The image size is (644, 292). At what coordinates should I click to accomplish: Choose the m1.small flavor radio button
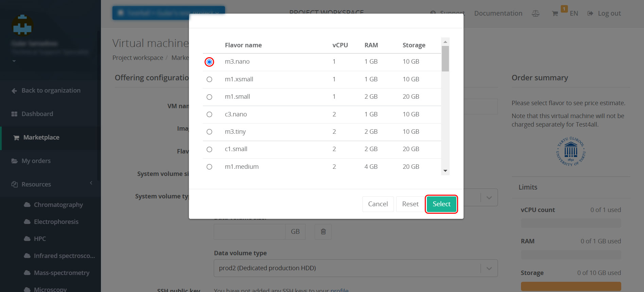pos(209,97)
